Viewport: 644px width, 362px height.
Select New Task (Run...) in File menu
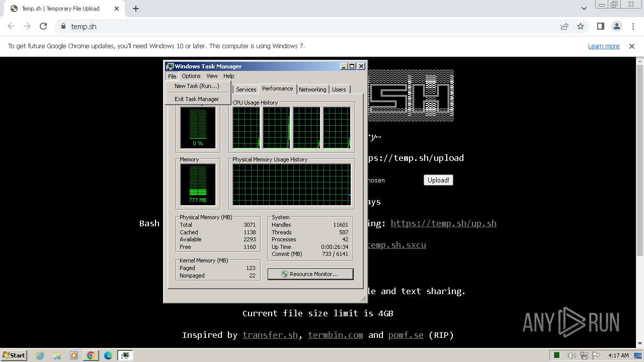pos(197,86)
